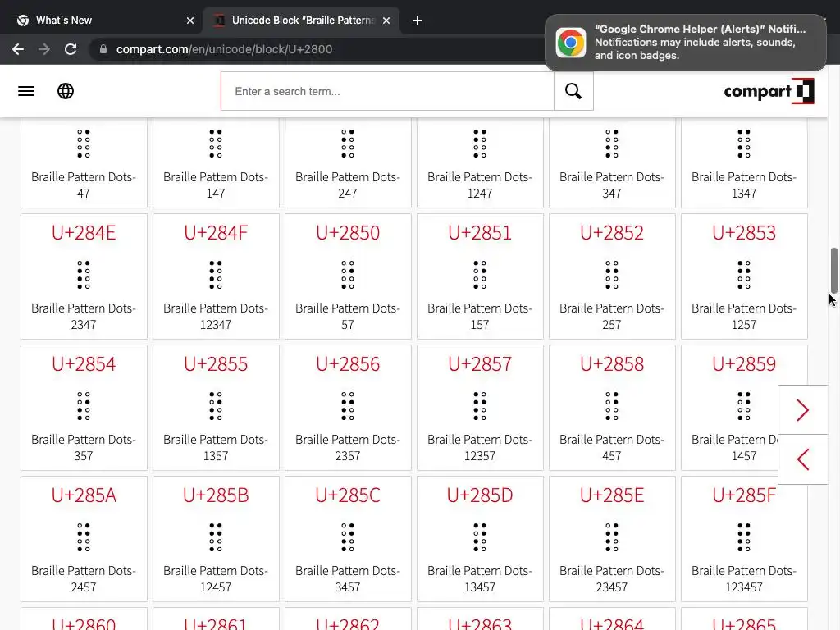Click the next block right chevron
The height and width of the screenshot is (630, 840).
click(x=802, y=410)
